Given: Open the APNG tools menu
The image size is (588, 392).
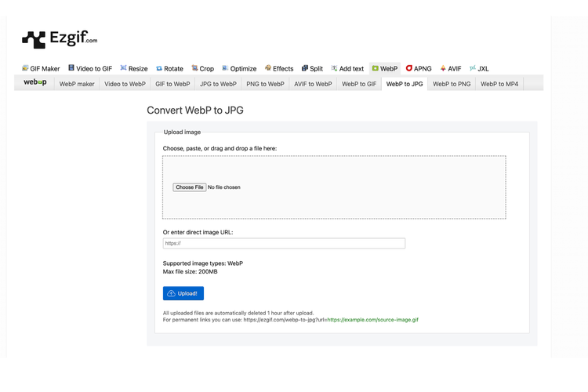Looking at the screenshot, I should pyautogui.click(x=419, y=68).
